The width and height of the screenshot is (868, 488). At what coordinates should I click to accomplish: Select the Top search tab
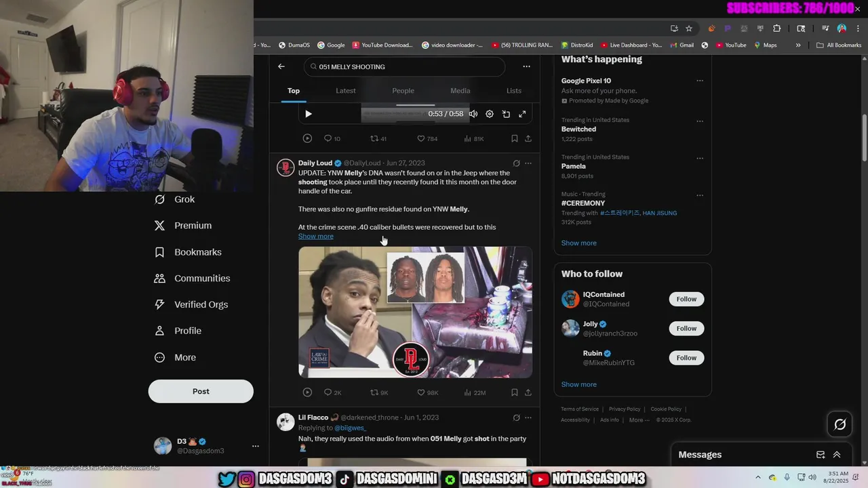coord(294,91)
